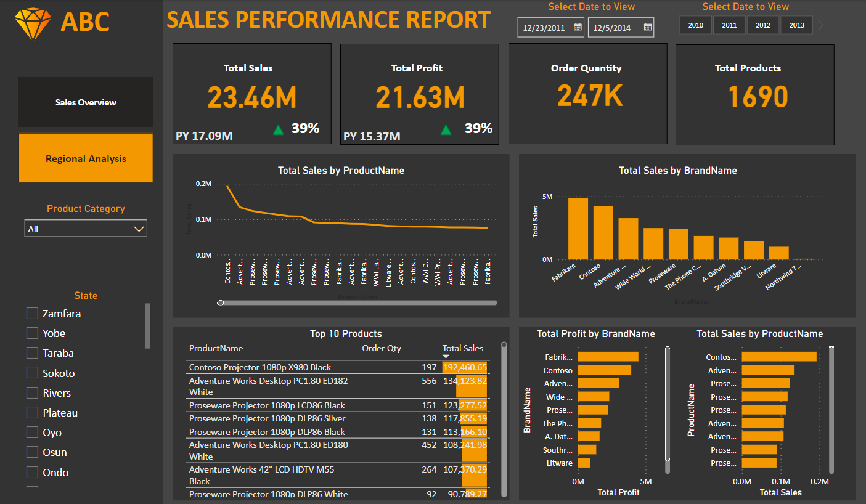Click the Total Profit by BrandName scrollbar
Screen dimensions: 866x504
(668, 404)
